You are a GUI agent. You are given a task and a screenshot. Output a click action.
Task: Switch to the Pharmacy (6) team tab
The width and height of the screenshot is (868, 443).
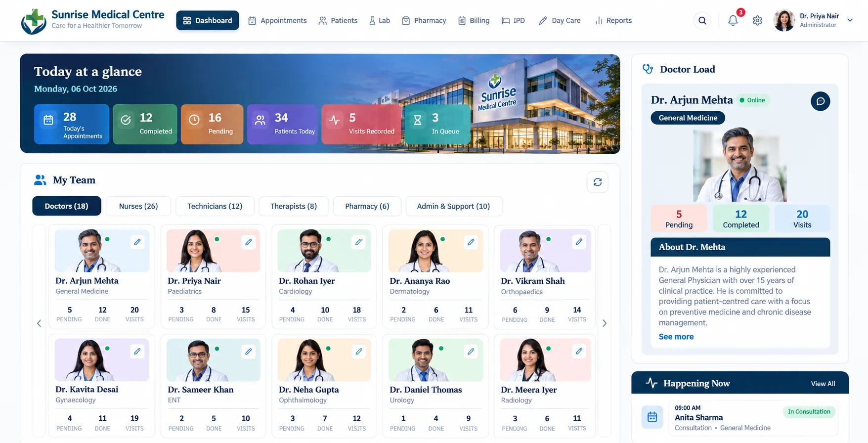pyautogui.click(x=367, y=206)
